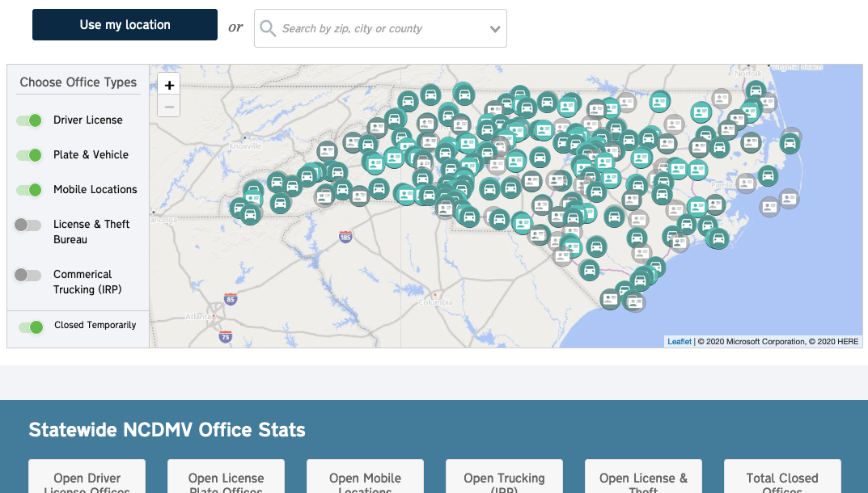Open the zip, city or county search dropdown
868x493 pixels.
494,28
